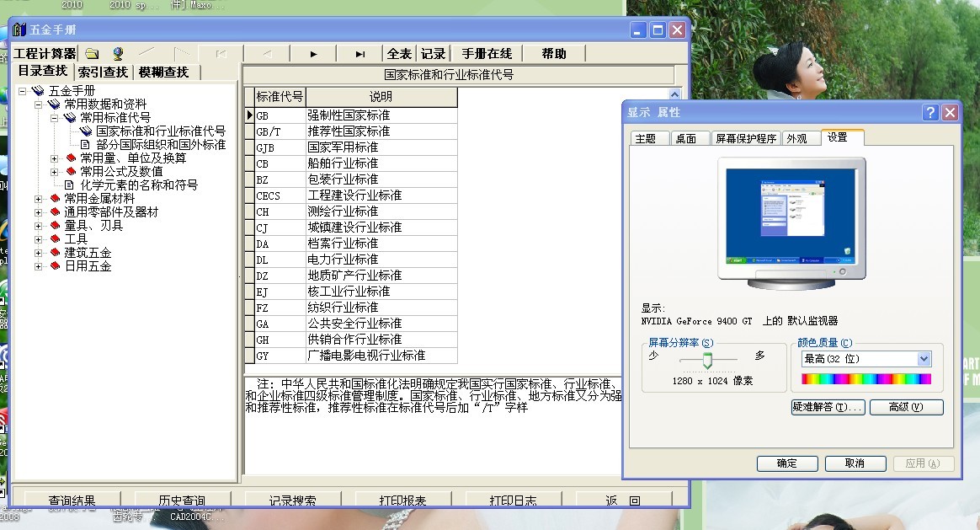Click the rainbow color quality bar
This screenshot has height=530, width=980.
point(866,378)
